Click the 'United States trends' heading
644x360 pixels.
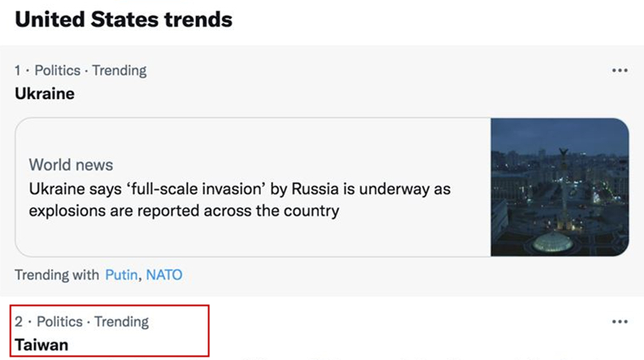(x=123, y=19)
